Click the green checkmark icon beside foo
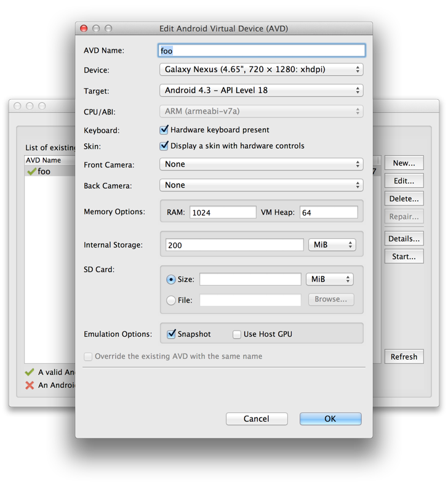The width and height of the screenshot is (448, 487). click(31, 171)
